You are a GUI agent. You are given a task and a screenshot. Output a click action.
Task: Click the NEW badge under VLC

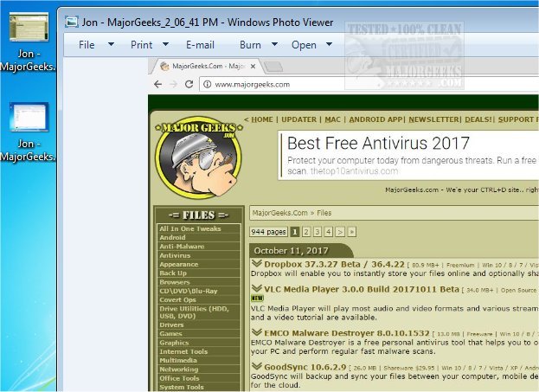pos(257,299)
